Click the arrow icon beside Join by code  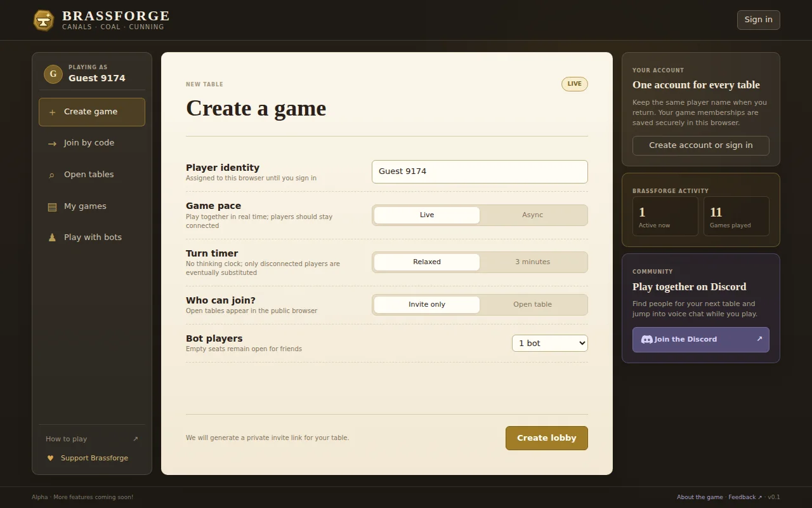[x=52, y=144]
